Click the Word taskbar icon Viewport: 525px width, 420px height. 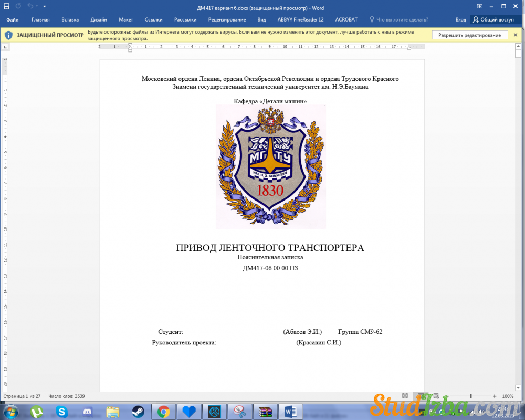[291, 412]
